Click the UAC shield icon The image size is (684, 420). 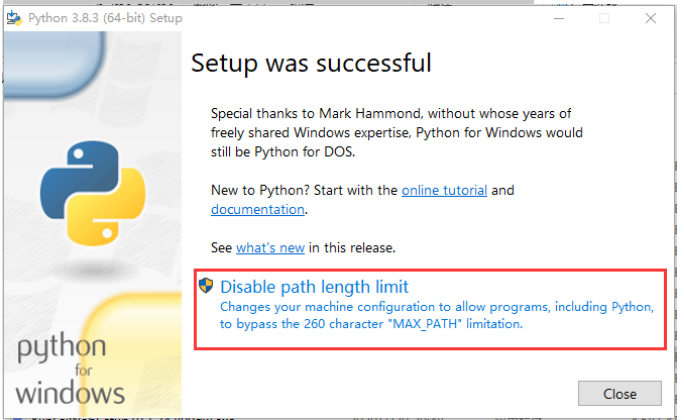click(206, 286)
